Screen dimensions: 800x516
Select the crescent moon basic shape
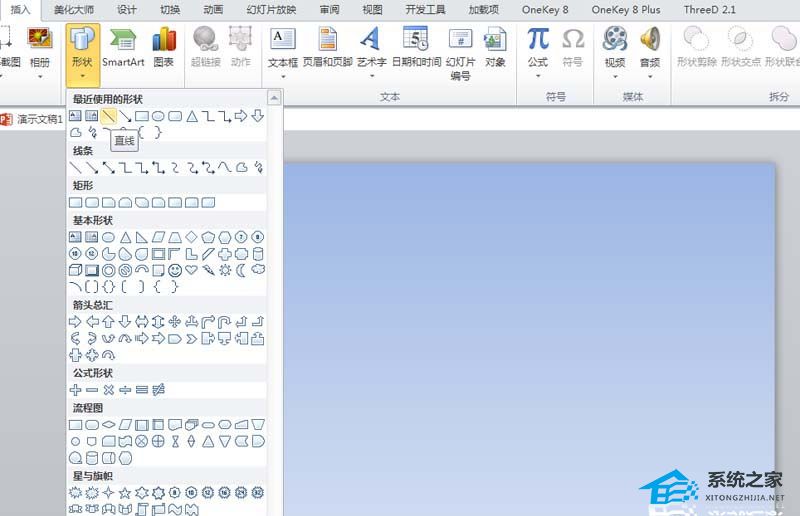(x=241, y=270)
